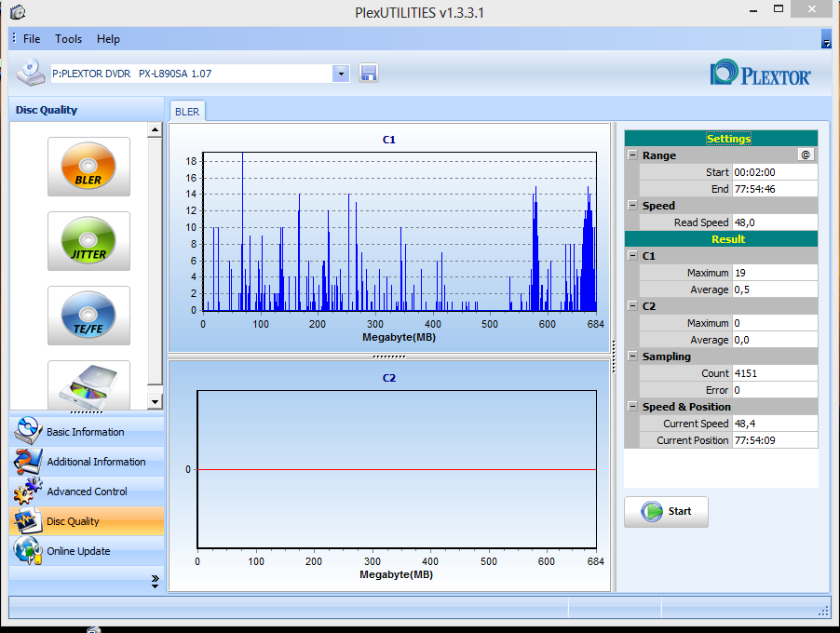
Task: Click the Online Update globe icon
Action: point(27,551)
